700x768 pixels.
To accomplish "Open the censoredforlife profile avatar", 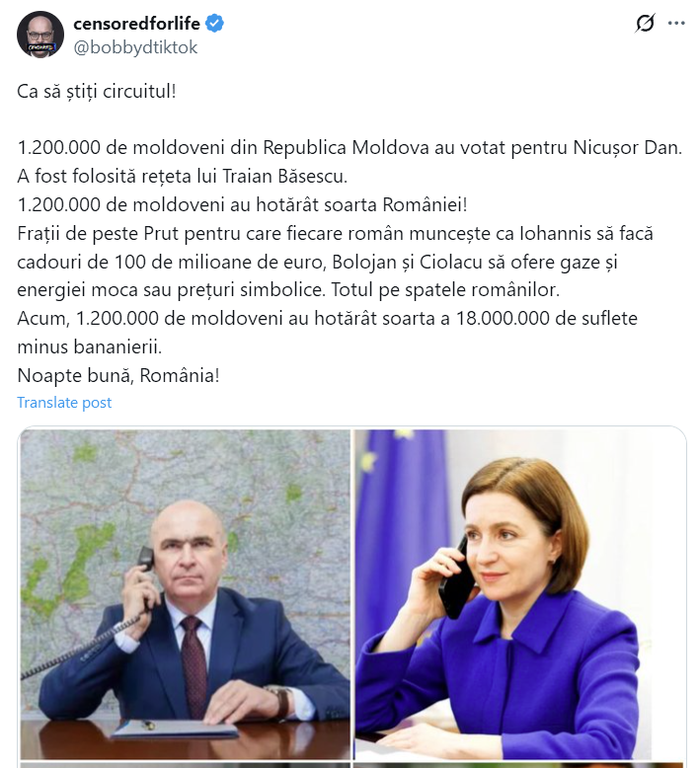I will pyautogui.click(x=40, y=35).
